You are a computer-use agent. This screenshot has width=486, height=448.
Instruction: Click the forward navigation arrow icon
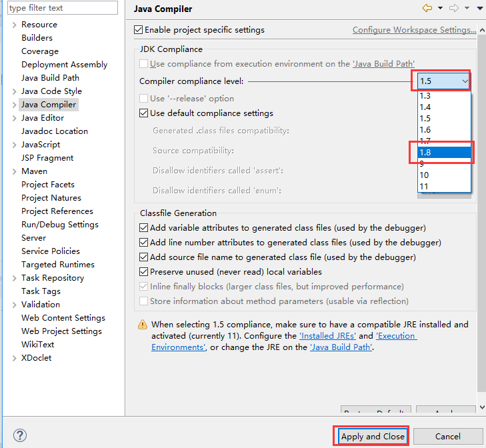coord(454,8)
